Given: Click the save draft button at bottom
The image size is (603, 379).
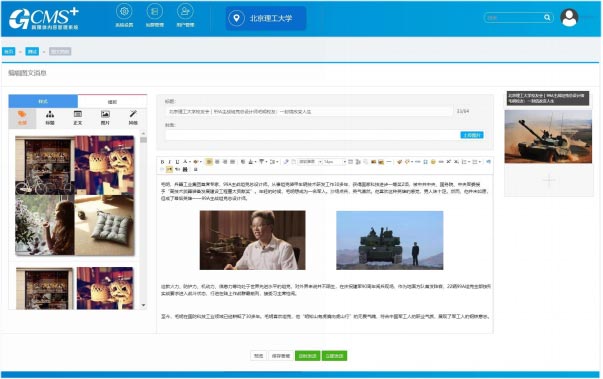Looking at the screenshot, I should click(x=281, y=356).
